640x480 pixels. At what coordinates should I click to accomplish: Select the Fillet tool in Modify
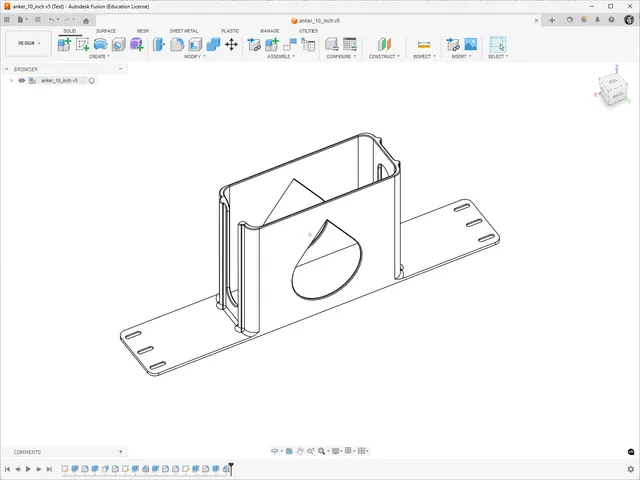click(177, 44)
